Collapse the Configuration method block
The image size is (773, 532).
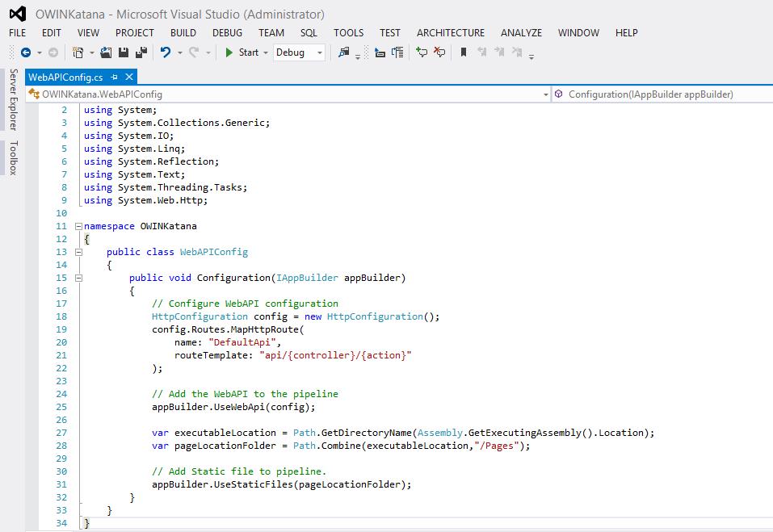click(78, 278)
